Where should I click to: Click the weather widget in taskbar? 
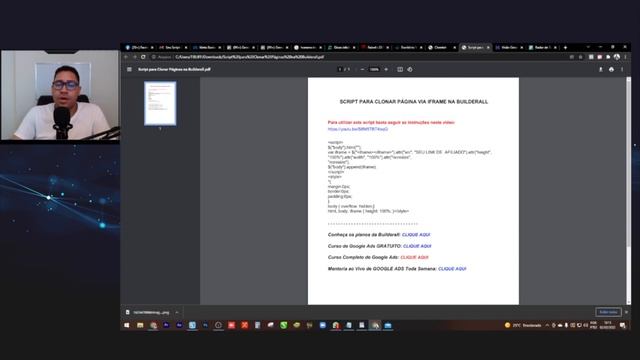point(523,325)
